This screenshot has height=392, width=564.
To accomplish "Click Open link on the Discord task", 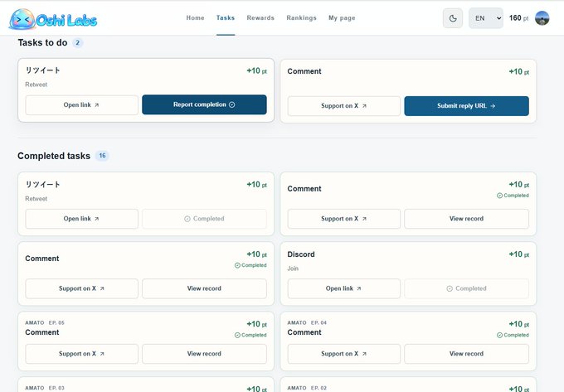I will (x=344, y=288).
